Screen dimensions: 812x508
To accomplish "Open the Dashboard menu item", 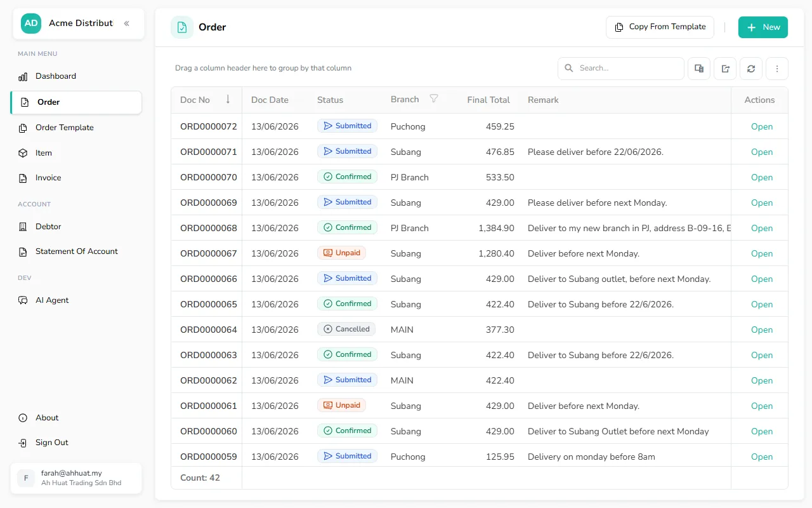I will pyautogui.click(x=76, y=76).
